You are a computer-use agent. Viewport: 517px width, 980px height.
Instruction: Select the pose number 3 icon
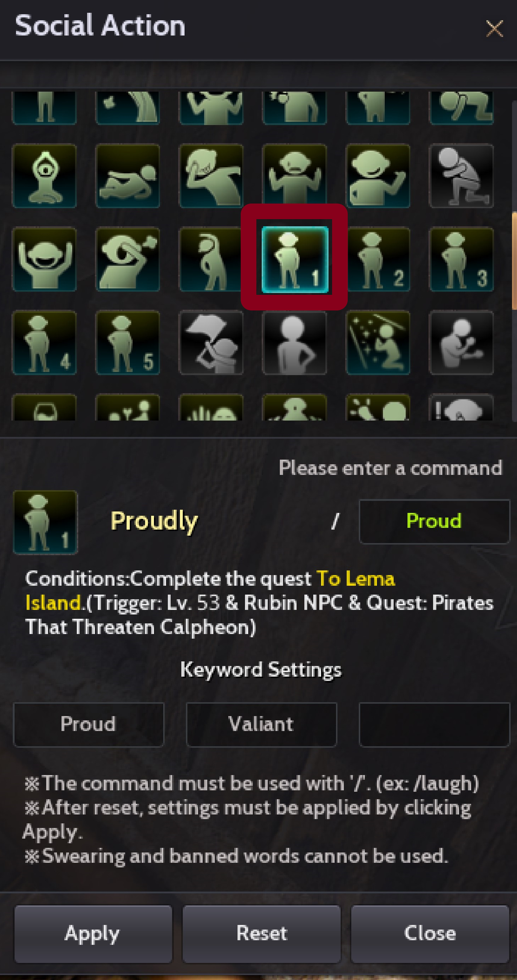pyautogui.click(x=461, y=259)
